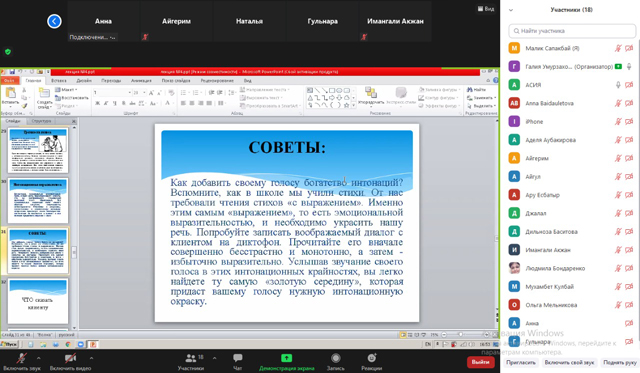The height and width of the screenshot is (373, 640).
Task: Select slide 32 thumbnail ЧТО сказать клиенту
Action: click(x=38, y=301)
